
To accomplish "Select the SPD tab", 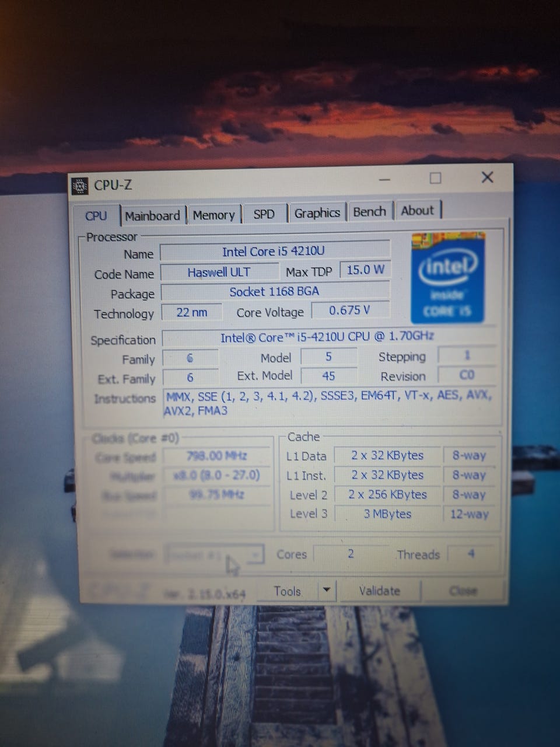I will point(264,214).
